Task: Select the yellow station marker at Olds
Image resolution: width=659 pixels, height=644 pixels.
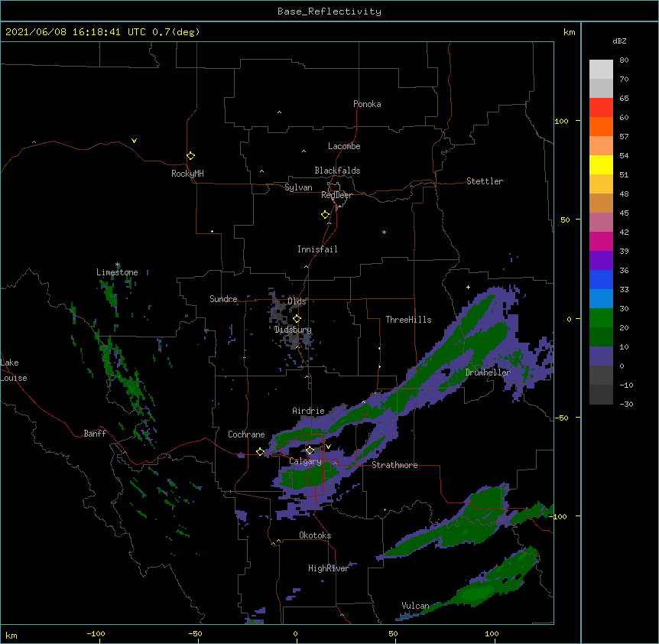Action: click(x=297, y=318)
